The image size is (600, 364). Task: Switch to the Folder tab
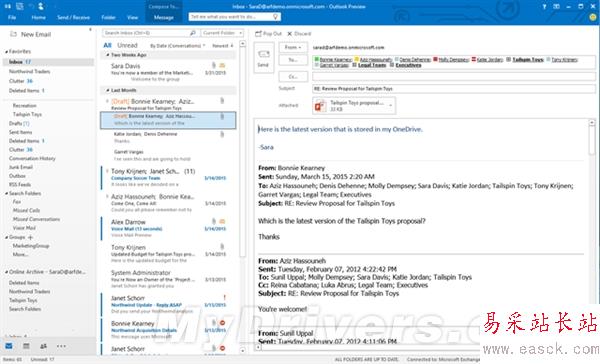click(109, 17)
